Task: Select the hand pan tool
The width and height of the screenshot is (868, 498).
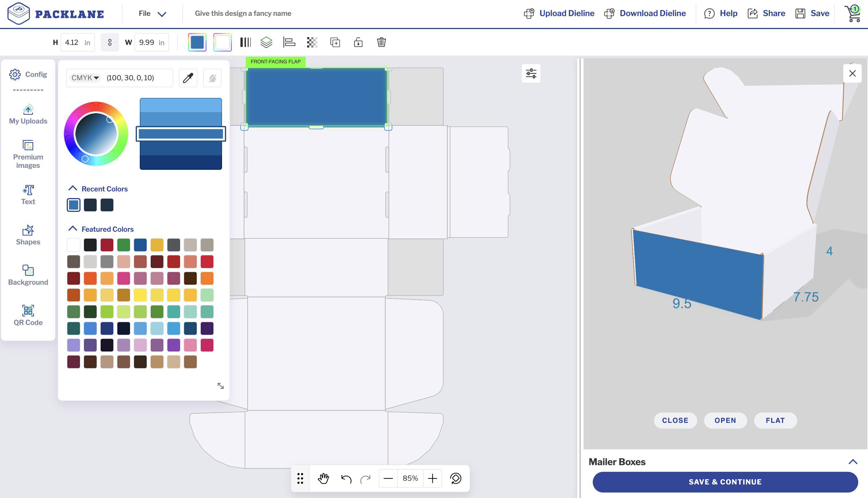Action: [323, 478]
